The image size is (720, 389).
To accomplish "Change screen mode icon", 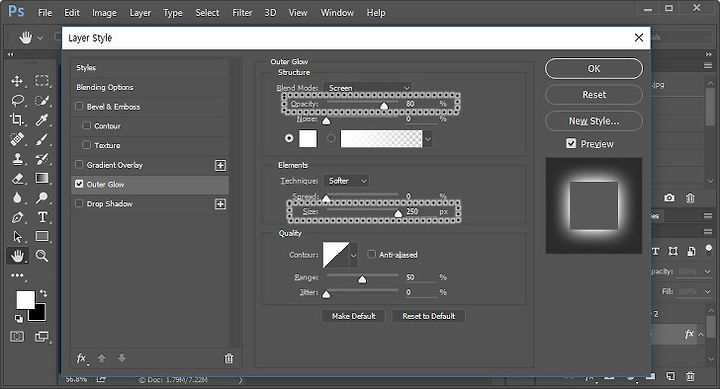I will (x=41, y=337).
